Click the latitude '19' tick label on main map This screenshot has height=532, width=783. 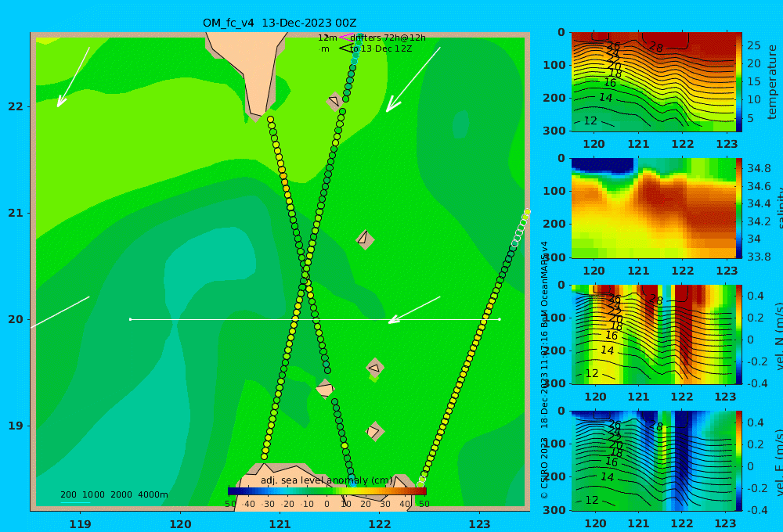pyautogui.click(x=16, y=426)
